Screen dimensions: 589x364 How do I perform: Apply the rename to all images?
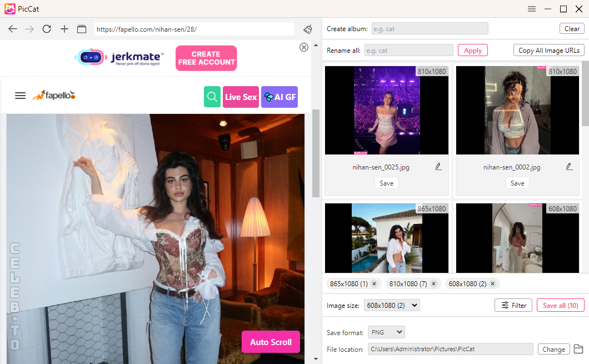tap(472, 51)
